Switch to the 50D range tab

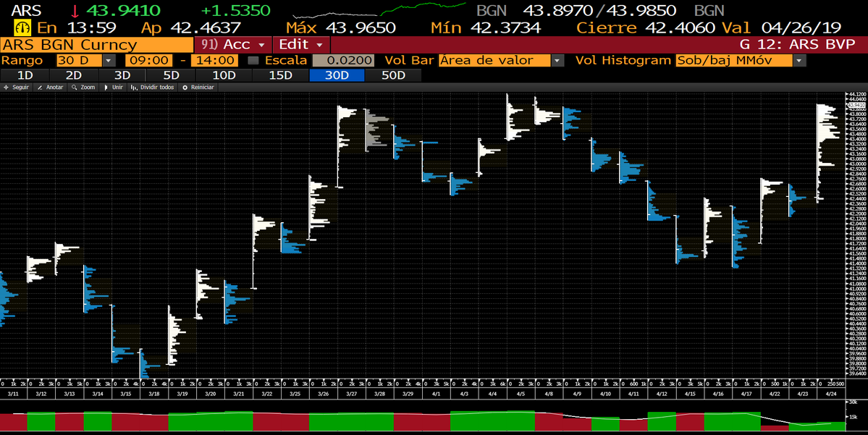[x=393, y=75]
